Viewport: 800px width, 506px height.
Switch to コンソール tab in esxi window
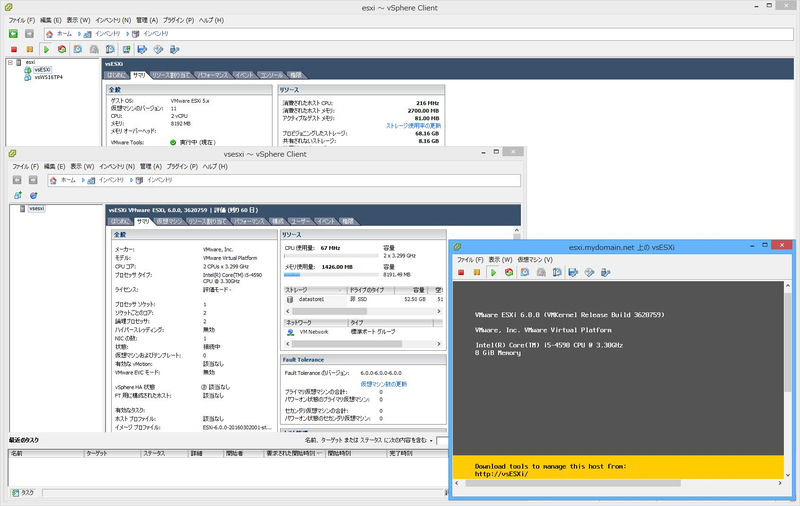pos(271,75)
